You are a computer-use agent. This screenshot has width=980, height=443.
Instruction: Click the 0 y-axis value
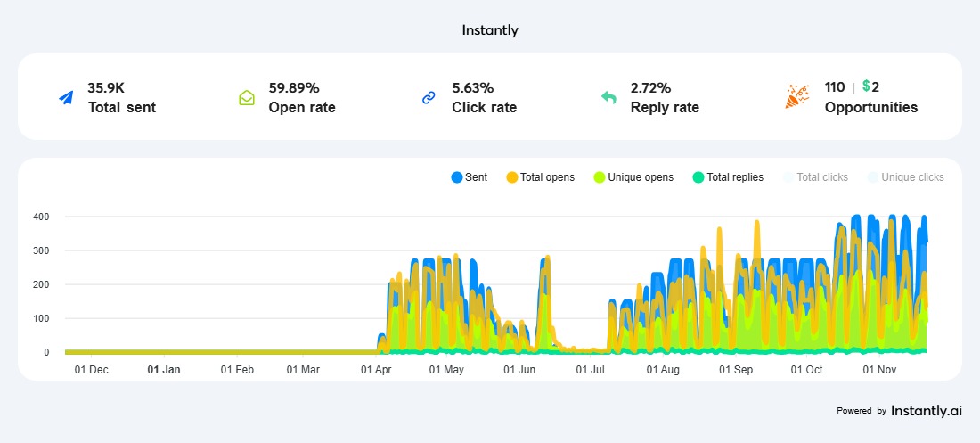(x=47, y=352)
